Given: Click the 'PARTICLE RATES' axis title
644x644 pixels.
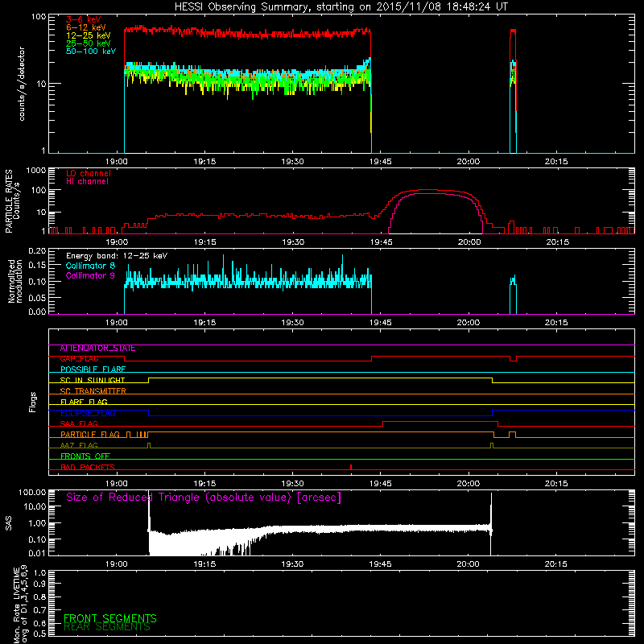Looking at the screenshot, I should click(x=9, y=201).
